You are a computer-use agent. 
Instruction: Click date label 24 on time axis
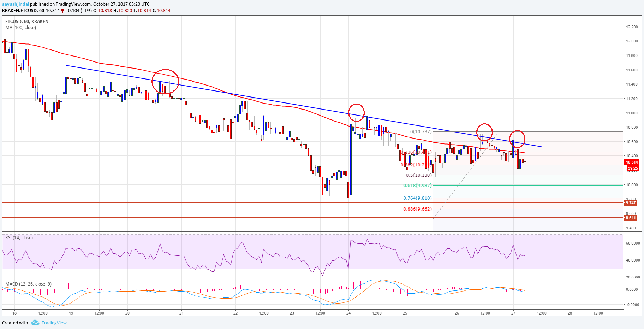click(x=348, y=313)
